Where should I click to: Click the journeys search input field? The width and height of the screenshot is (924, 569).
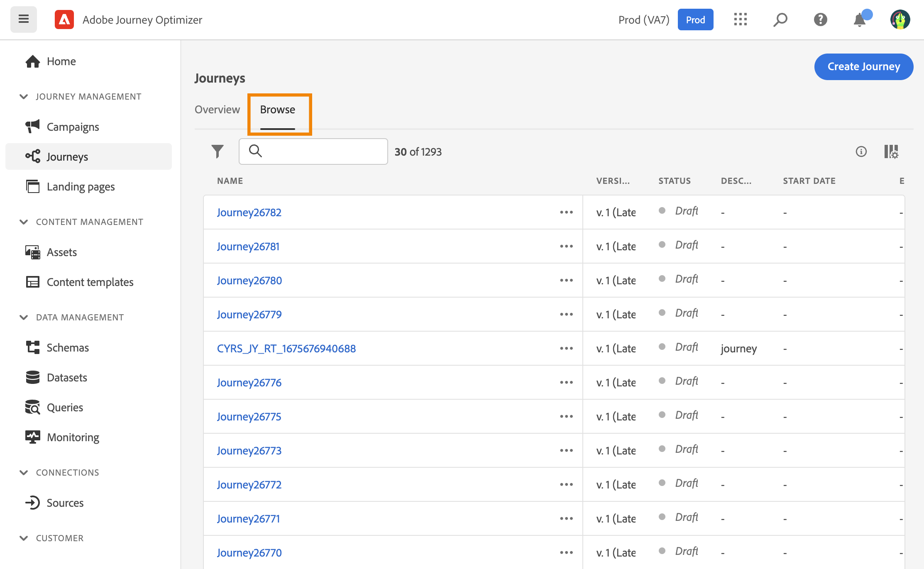(320, 151)
